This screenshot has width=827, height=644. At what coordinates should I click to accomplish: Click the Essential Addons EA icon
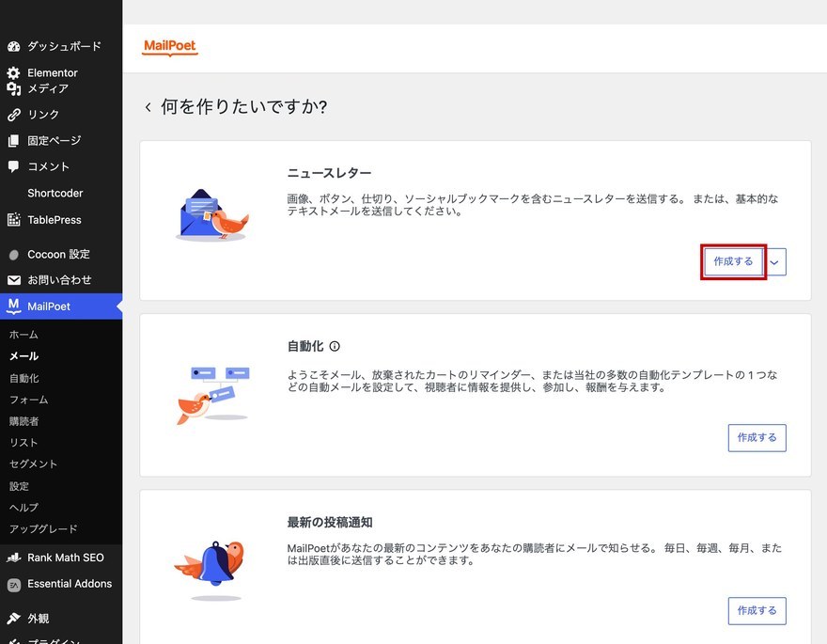(x=14, y=585)
